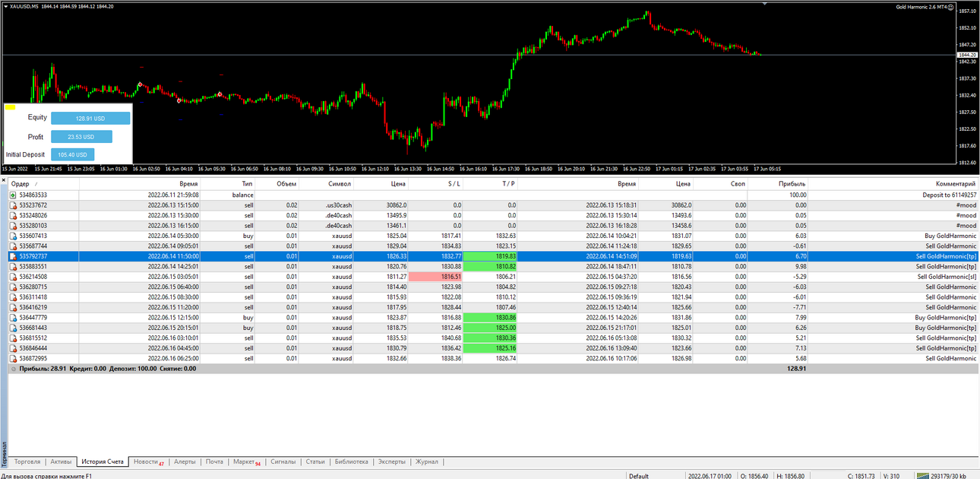
Task: Click the order icon beside 536214508
Action: (x=13, y=277)
